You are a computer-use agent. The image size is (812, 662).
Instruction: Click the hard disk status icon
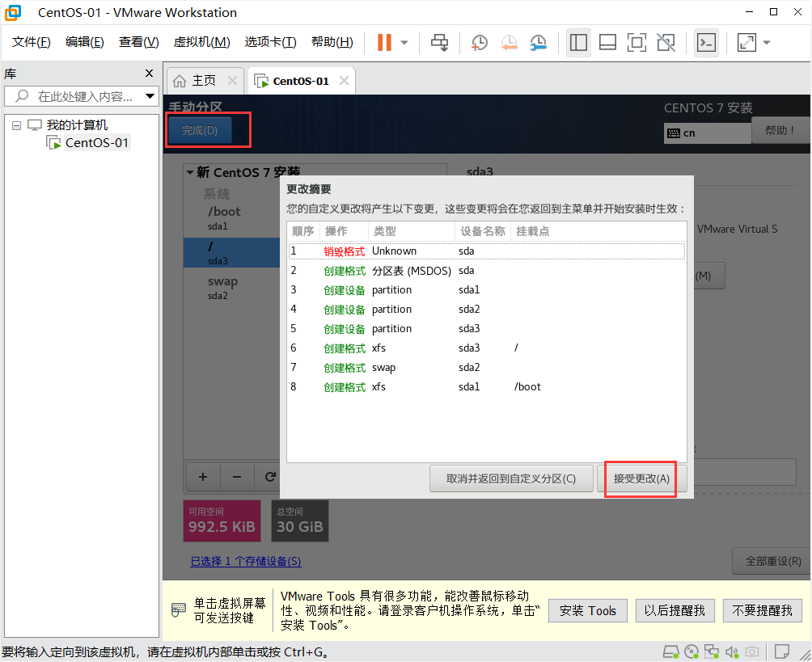[671, 651]
